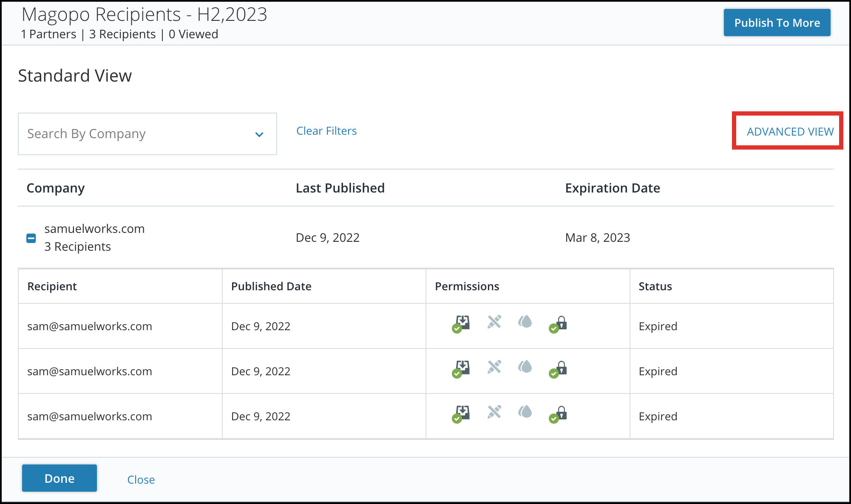Click the Published Date column header
This screenshot has height=504, width=851.
[x=271, y=286]
